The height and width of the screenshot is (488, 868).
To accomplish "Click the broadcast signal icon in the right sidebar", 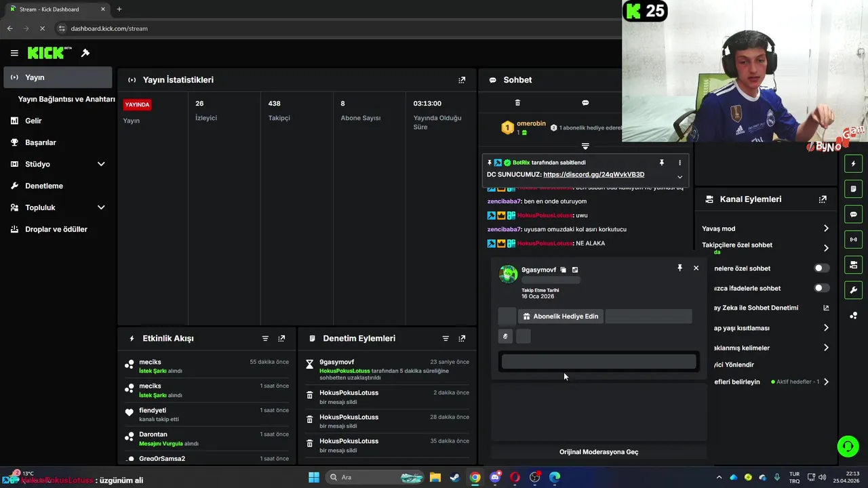I will [854, 239].
